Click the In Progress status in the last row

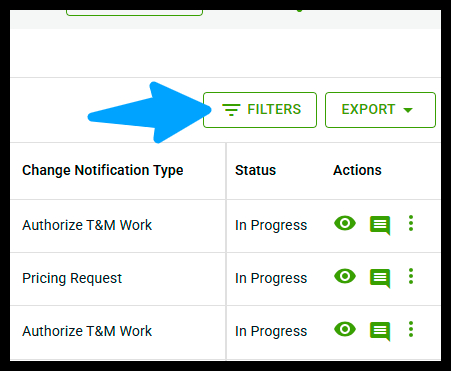271,331
